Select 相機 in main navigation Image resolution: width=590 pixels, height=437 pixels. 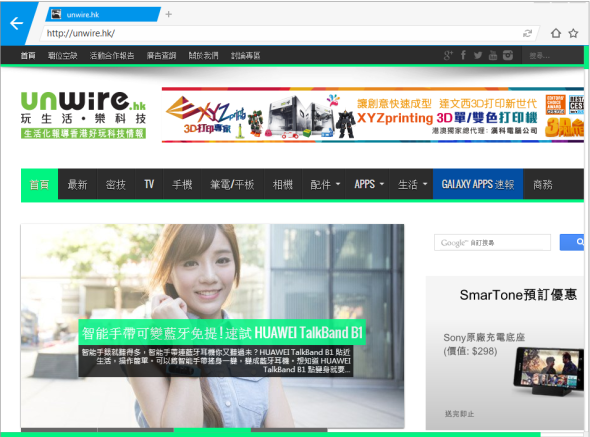click(283, 184)
